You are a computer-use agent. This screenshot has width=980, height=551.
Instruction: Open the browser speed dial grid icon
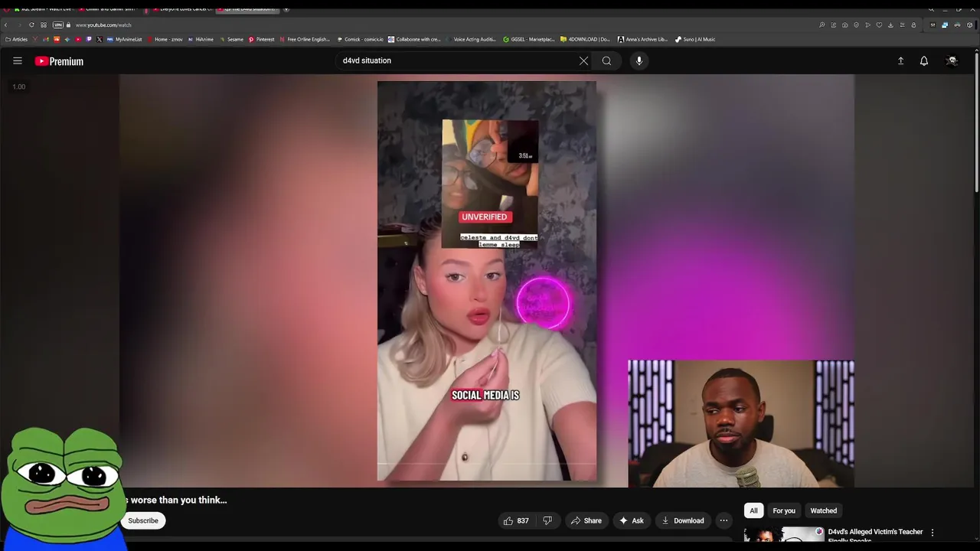44,24
